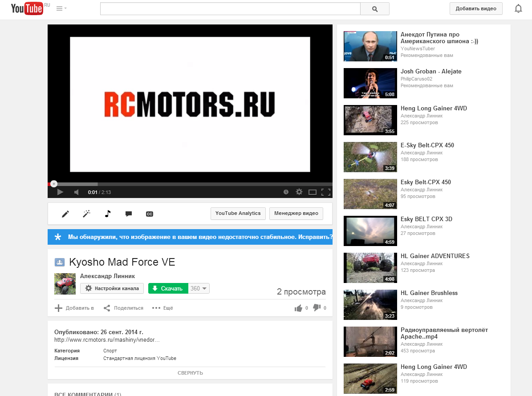
Task: Open the video editing pencil icon
Action: pyautogui.click(x=65, y=214)
